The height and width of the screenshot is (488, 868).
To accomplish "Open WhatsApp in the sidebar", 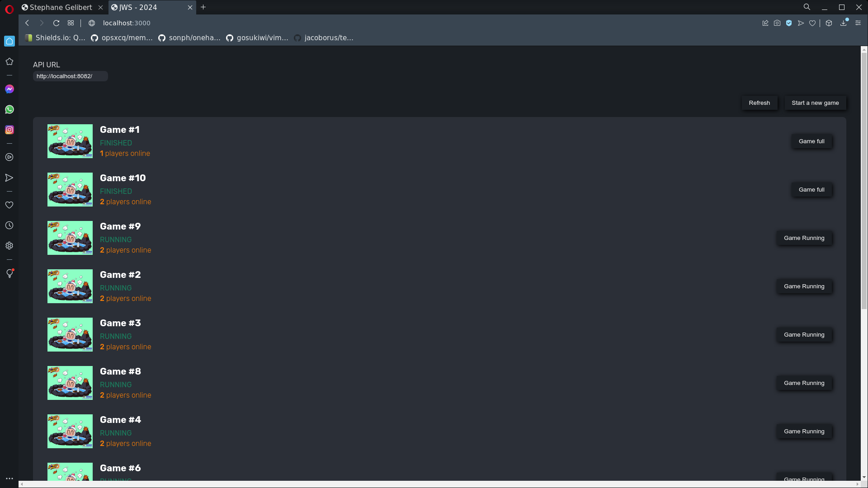I will tap(9, 109).
